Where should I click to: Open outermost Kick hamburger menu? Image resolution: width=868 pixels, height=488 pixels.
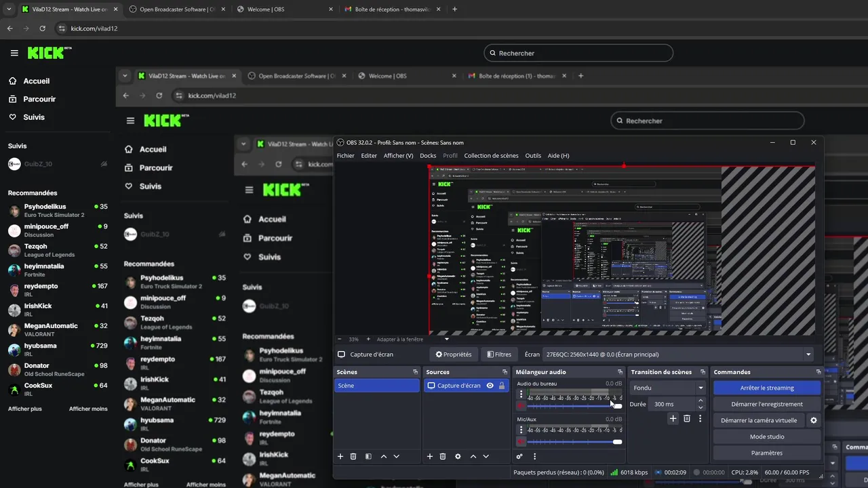14,53
